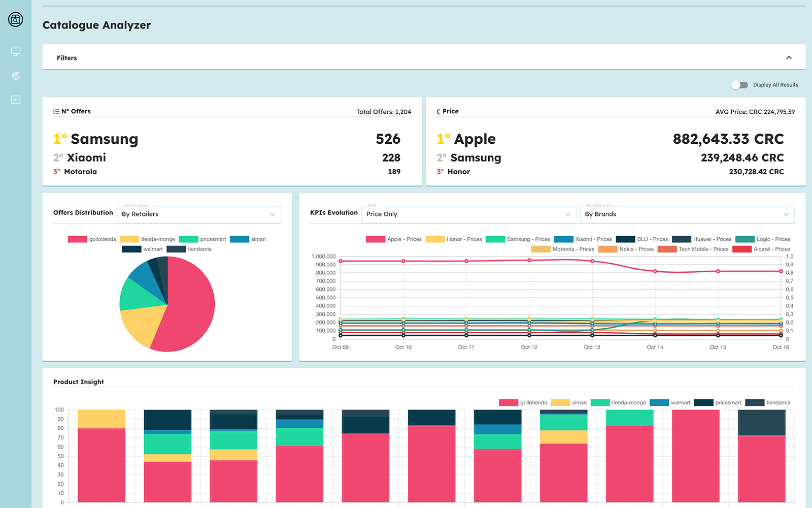Toggle Toch Mobile - Prices line legend

(x=693, y=249)
